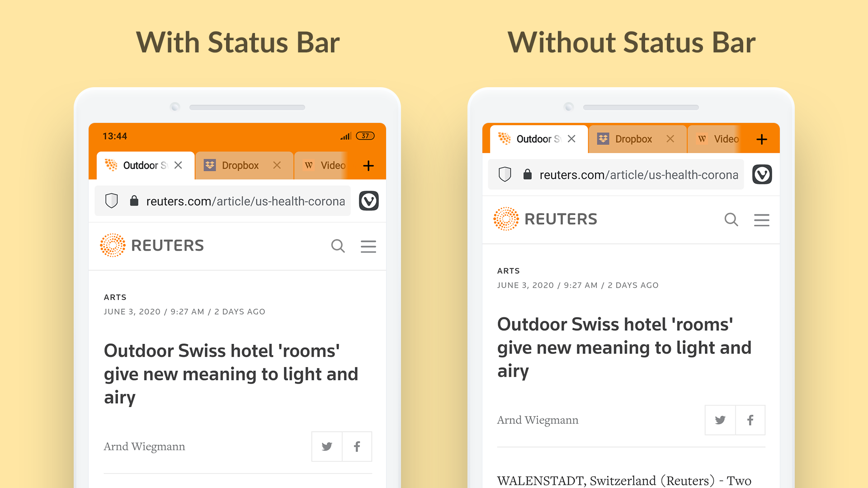Click Wikipedia favicon on right phone Video tab
This screenshot has height=488, width=868.
point(702,139)
